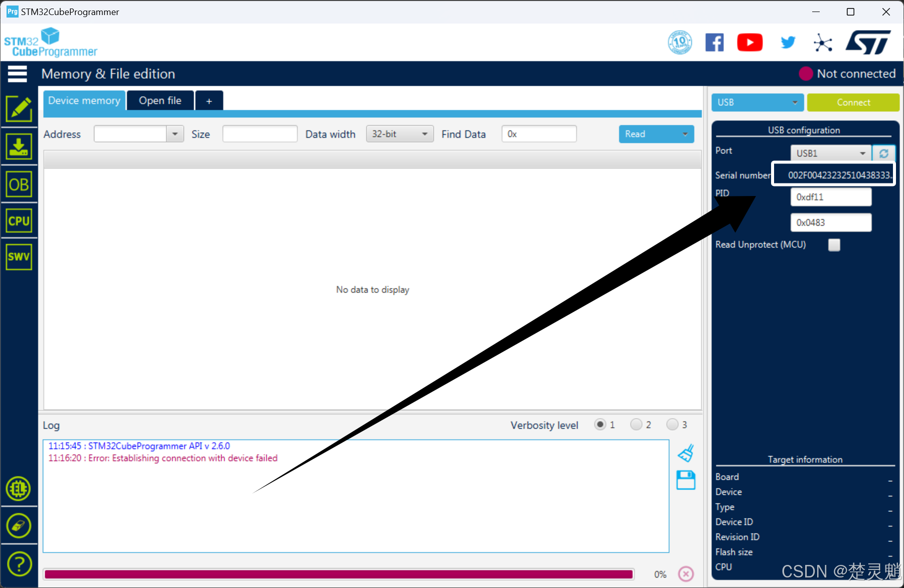Click the connection failed error log line
Viewport: 904px width, 588px height.
coord(163,458)
